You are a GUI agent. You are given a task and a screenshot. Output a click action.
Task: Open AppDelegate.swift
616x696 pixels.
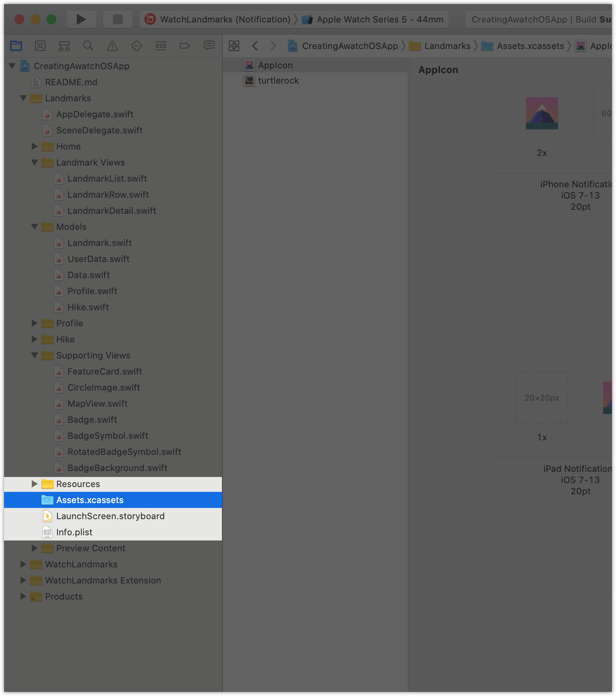pyautogui.click(x=113, y=114)
